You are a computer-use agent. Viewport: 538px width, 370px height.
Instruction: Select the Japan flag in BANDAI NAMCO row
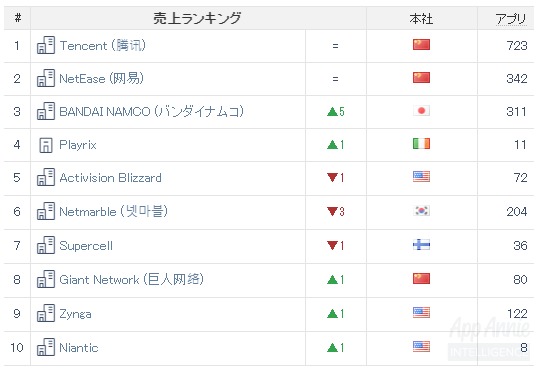[421, 111]
